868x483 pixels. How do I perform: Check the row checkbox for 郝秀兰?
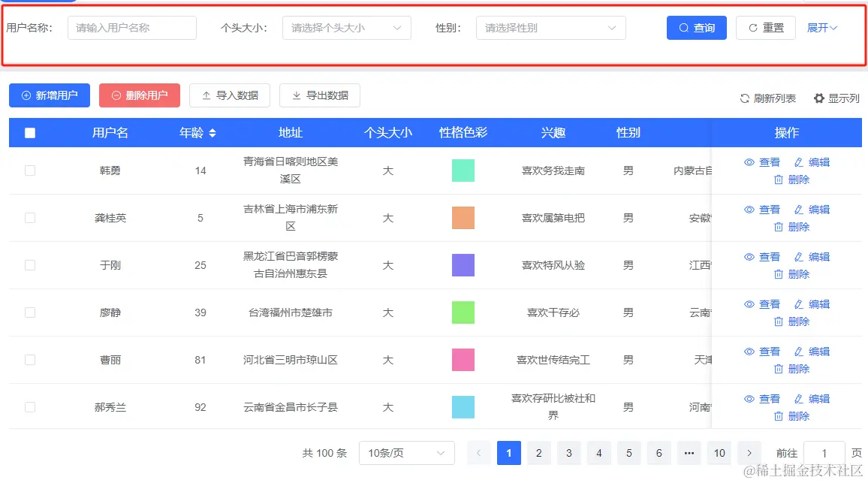[x=30, y=407]
